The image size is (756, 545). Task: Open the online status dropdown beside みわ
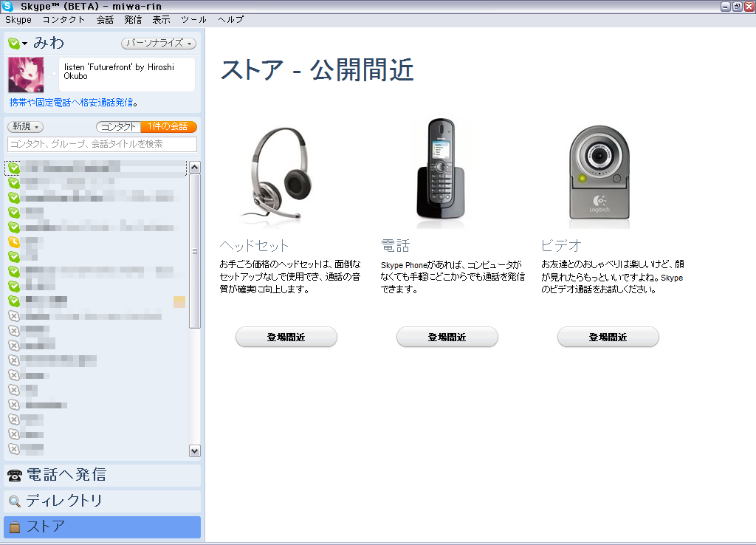coord(18,44)
